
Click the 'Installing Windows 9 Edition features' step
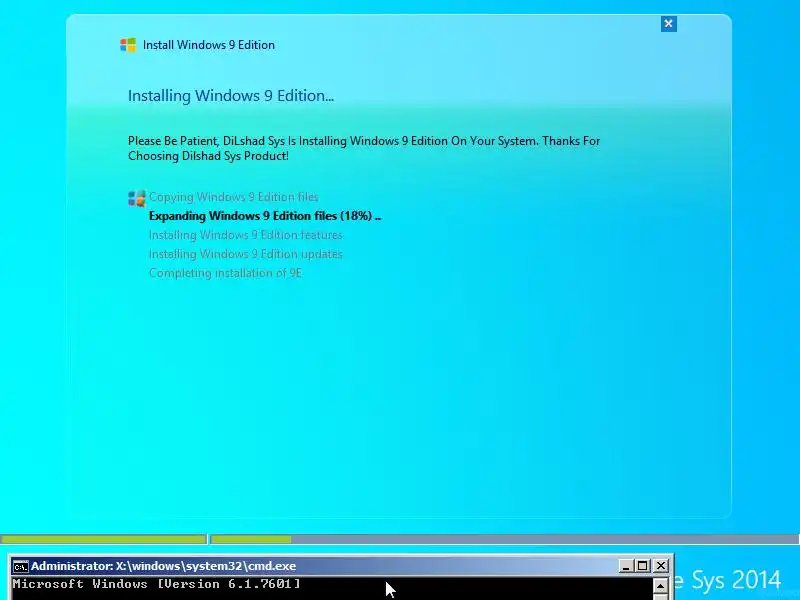(245, 235)
